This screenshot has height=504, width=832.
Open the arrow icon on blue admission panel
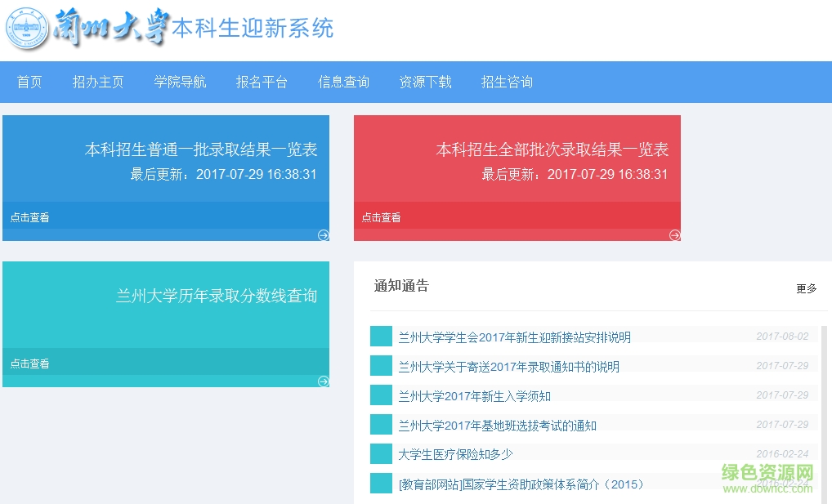click(x=323, y=234)
